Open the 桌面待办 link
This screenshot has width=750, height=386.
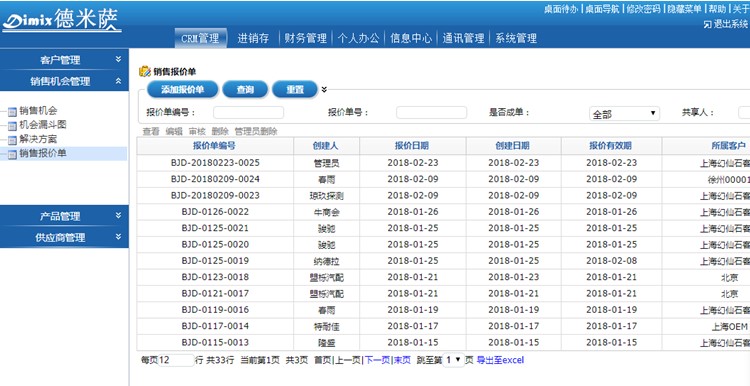tap(561, 9)
